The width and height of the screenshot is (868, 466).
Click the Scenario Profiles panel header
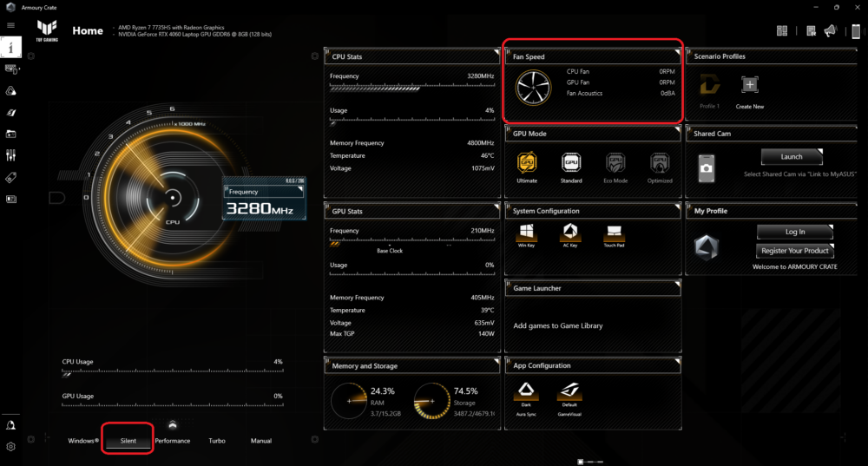coord(772,56)
